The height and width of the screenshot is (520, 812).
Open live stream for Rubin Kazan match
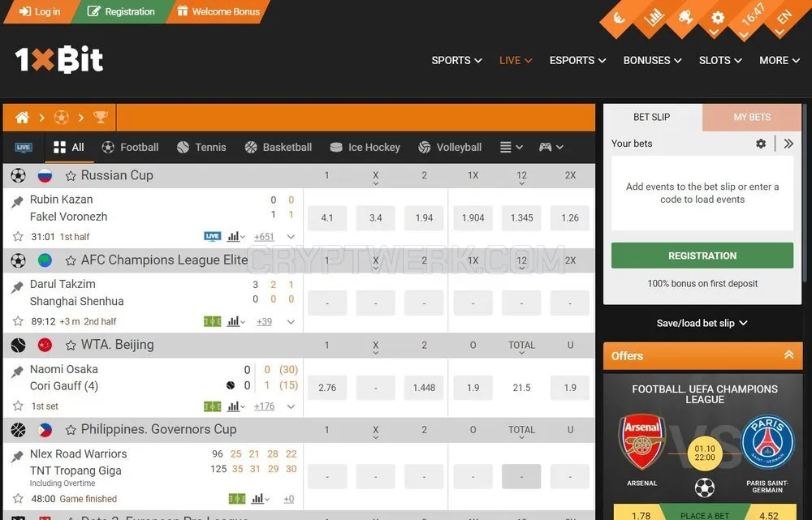click(212, 236)
